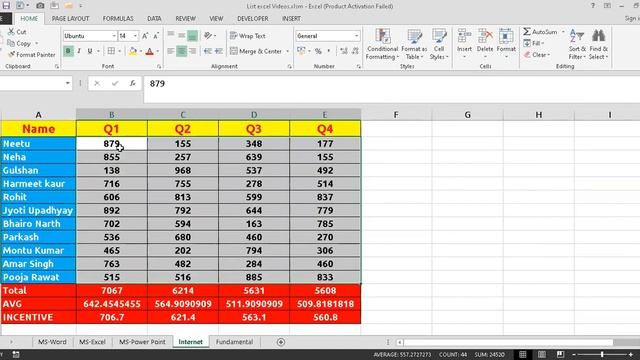Add a new sheet with plus button

point(281,342)
